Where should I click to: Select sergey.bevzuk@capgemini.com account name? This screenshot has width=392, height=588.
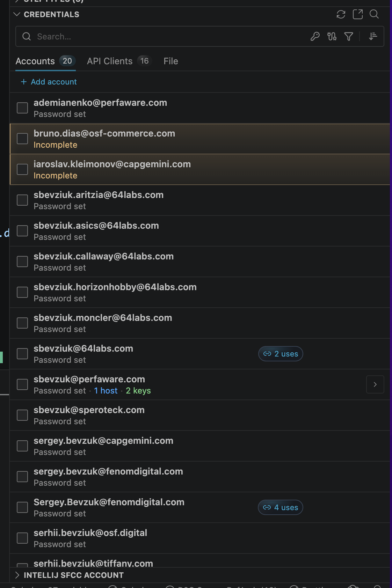pyautogui.click(x=103, y=441)
